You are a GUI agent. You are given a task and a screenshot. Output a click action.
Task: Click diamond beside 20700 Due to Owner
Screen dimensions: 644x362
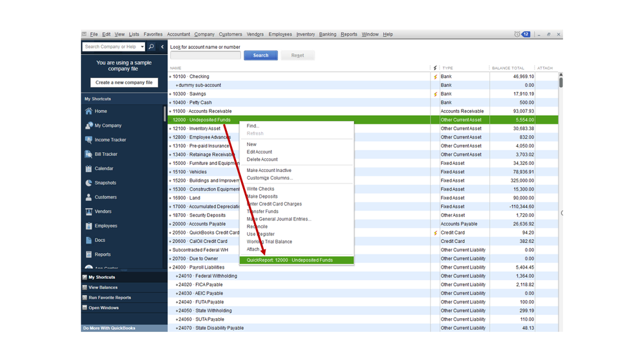pos(170,259)
